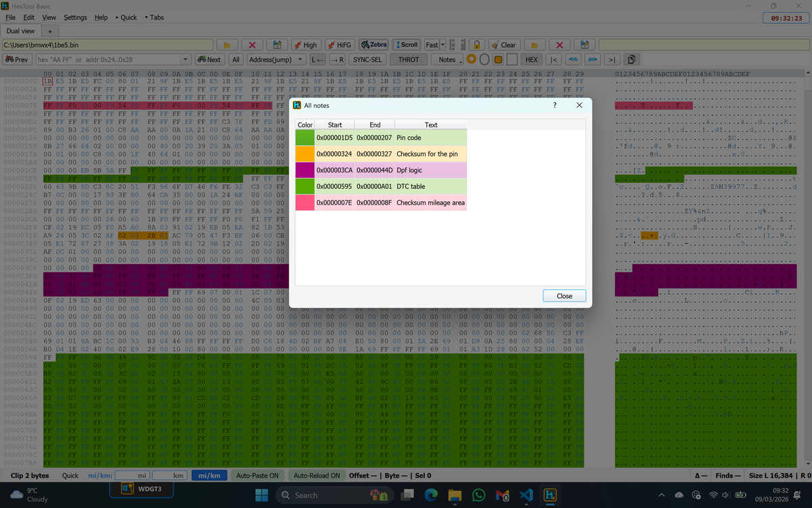This screenshot has height=508, width=812.
Task: Toggle Auto-Paste ON setting
Action: tap(257, 475)
